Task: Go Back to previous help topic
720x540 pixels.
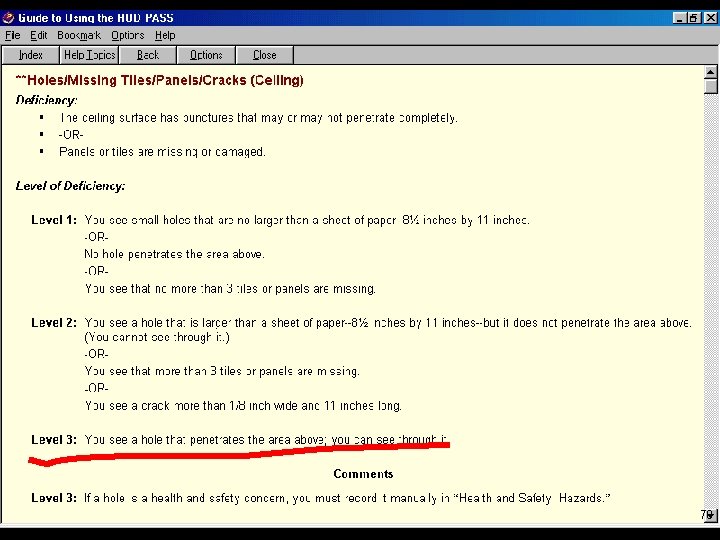Action: pos(148,55)
